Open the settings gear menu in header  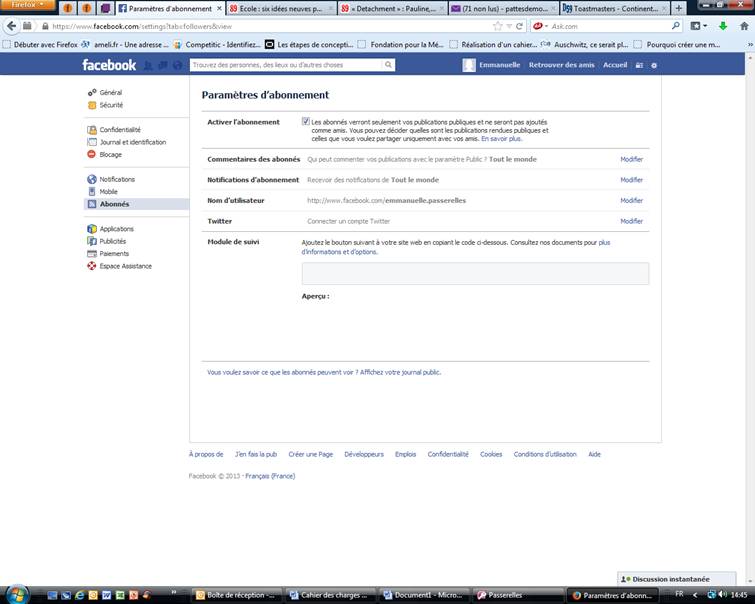pos(654,65)
